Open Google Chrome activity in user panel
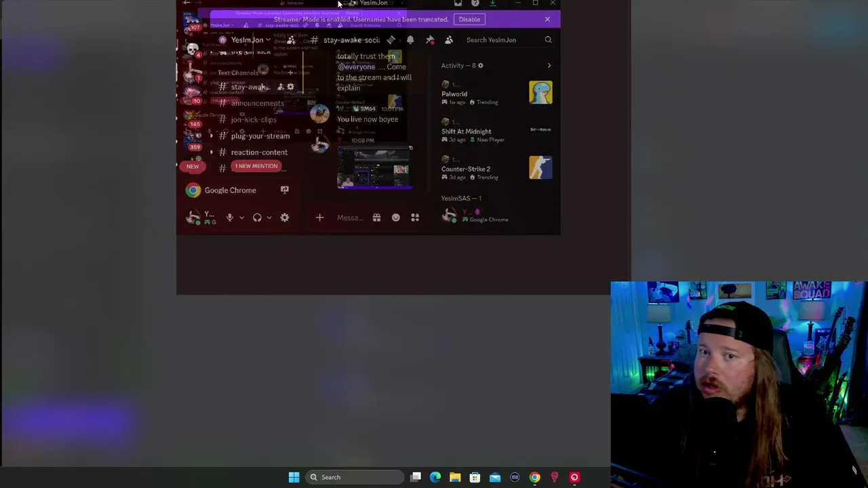Image resolution: width=868 pixels, height=488 pixels. point(230,190)
